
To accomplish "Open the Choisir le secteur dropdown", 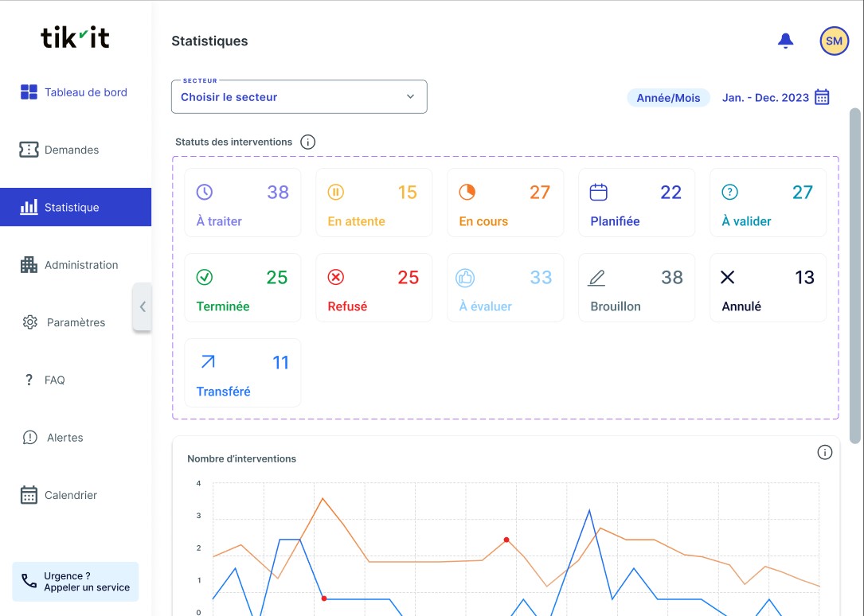I will pyautogui.click(x=299, y=97).
